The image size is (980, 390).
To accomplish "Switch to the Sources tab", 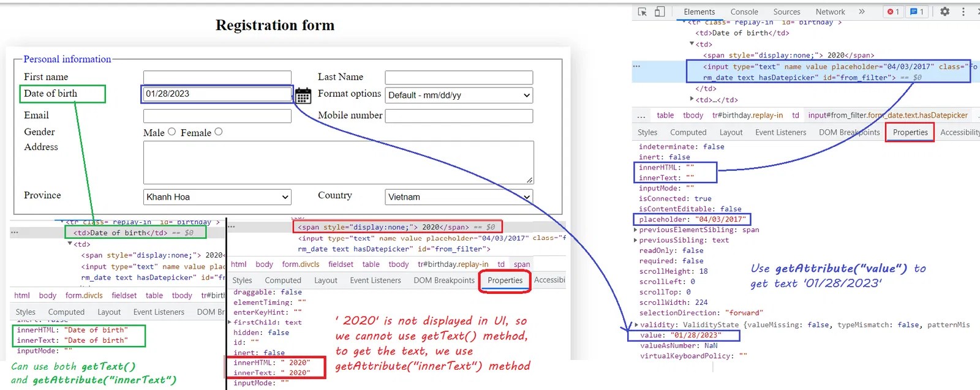I will [786, 12].
